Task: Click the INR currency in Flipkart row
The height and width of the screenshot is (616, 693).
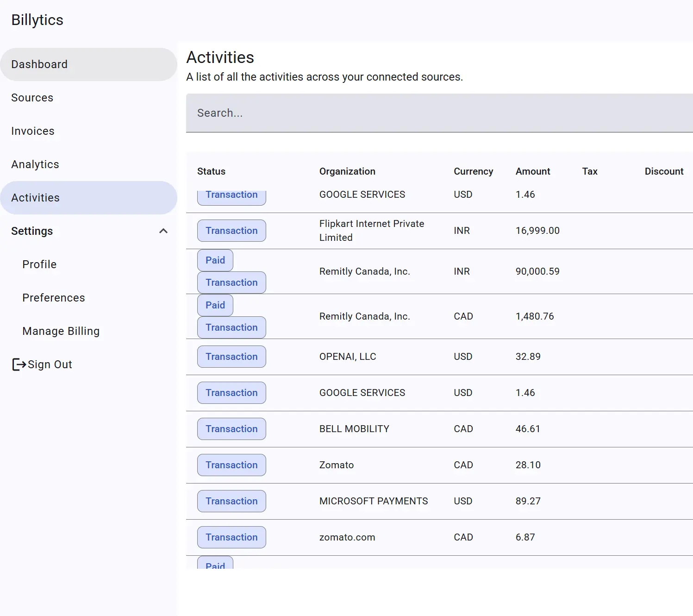Action: 462,231
